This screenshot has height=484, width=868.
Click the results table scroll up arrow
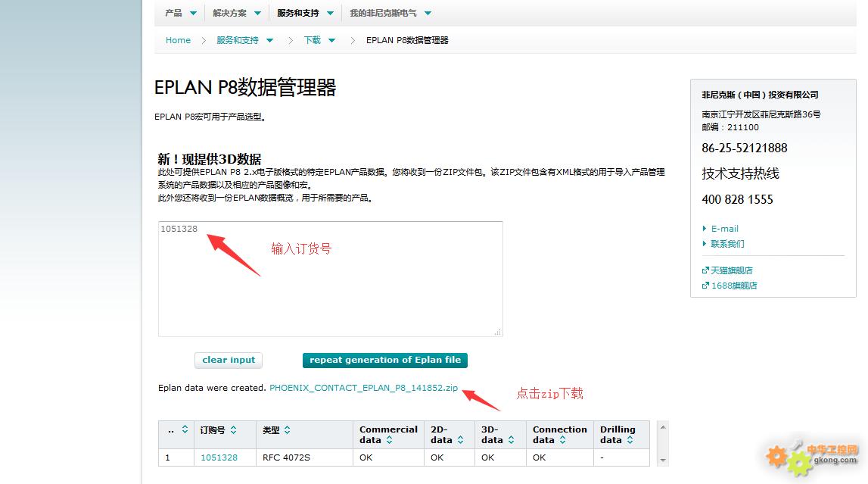663,427
